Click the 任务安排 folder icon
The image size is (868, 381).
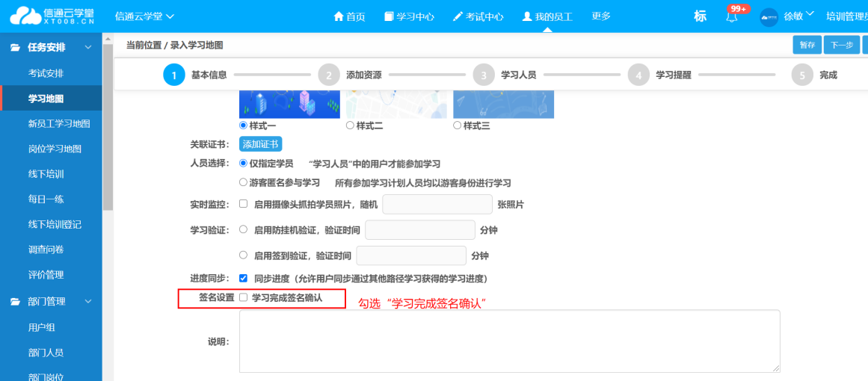16,48
